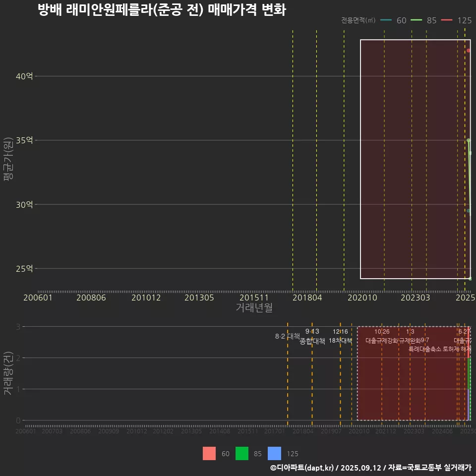Click the '10.26' policy annotation
Image resolution: width=476 pixels, height=476 pixels.
(x=382, y=332)
